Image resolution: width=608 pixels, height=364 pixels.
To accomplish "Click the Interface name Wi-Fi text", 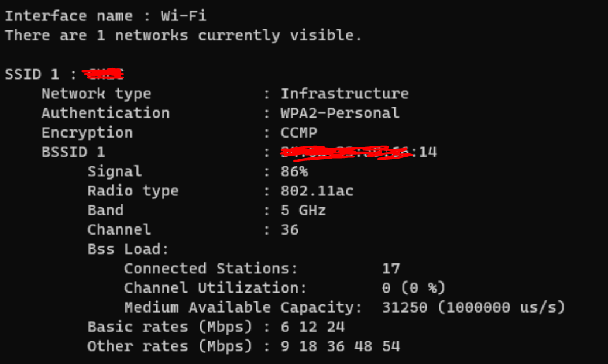I will point(105,16).
